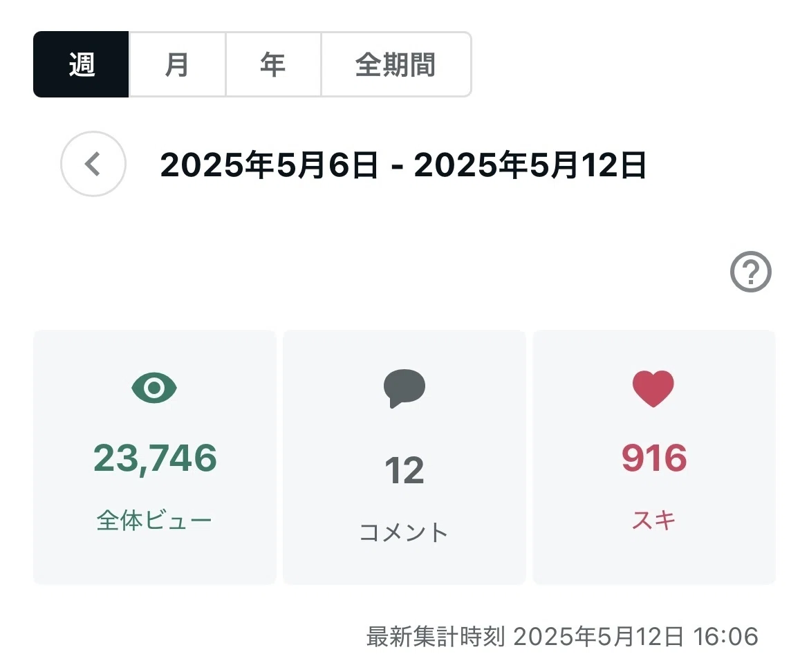The height and width of the screenshot is (672, 809).
Task: Click the コメント label
Action: tap(404, 532)
